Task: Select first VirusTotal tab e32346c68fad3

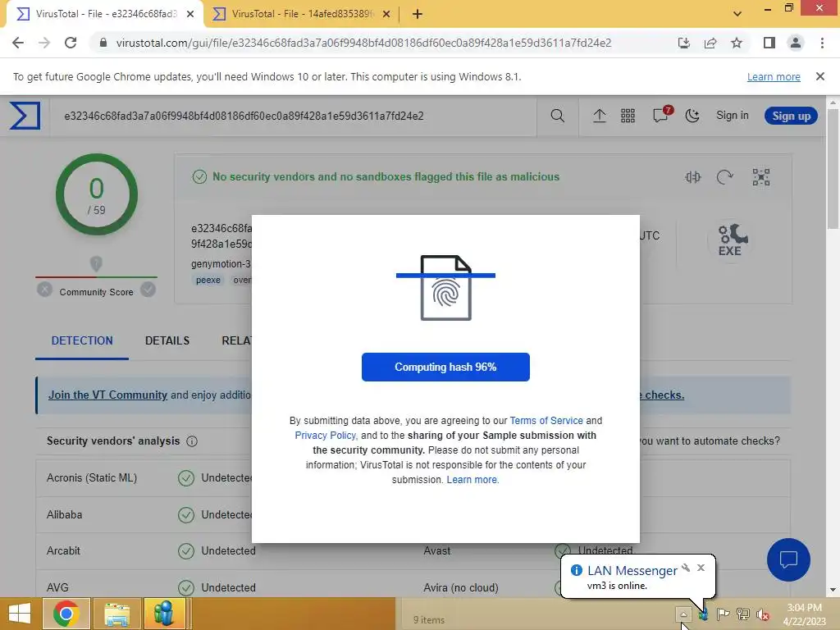Action: tap(106, 14)
